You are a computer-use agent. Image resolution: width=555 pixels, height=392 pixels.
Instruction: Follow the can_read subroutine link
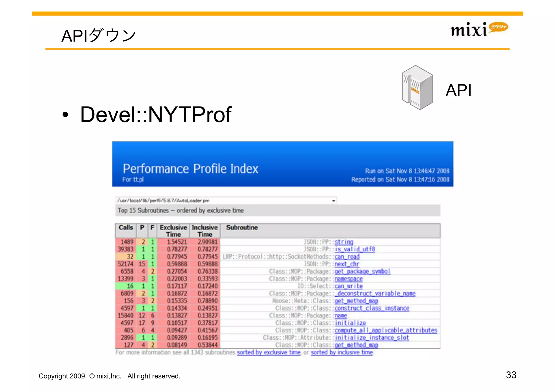tap(347, 257)
